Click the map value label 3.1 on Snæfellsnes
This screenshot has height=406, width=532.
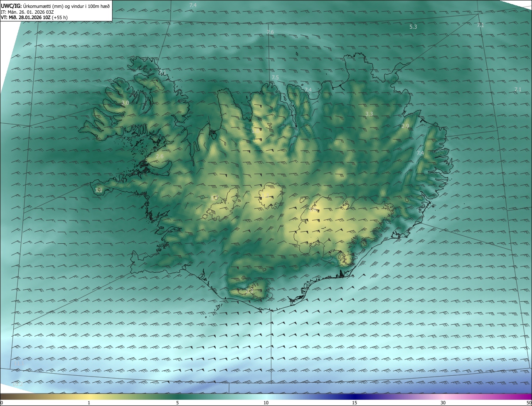point(99,190)
